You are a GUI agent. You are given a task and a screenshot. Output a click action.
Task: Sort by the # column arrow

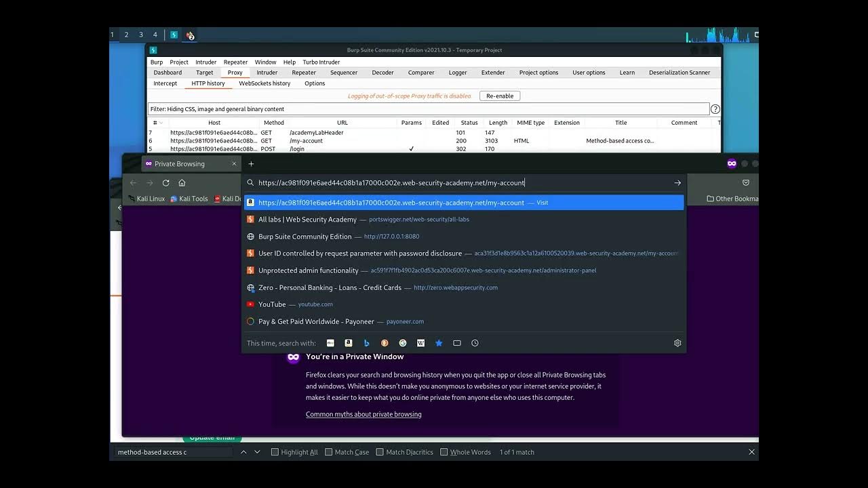point(161,123)
